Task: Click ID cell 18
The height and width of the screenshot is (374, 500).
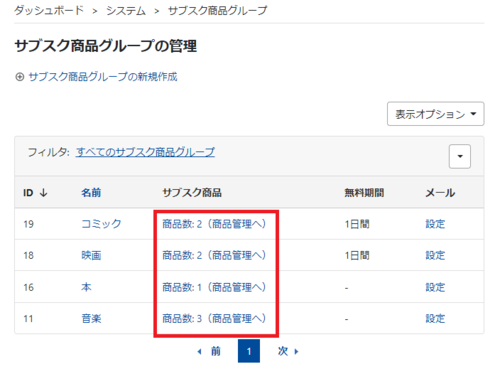Action: click(29, 256)
